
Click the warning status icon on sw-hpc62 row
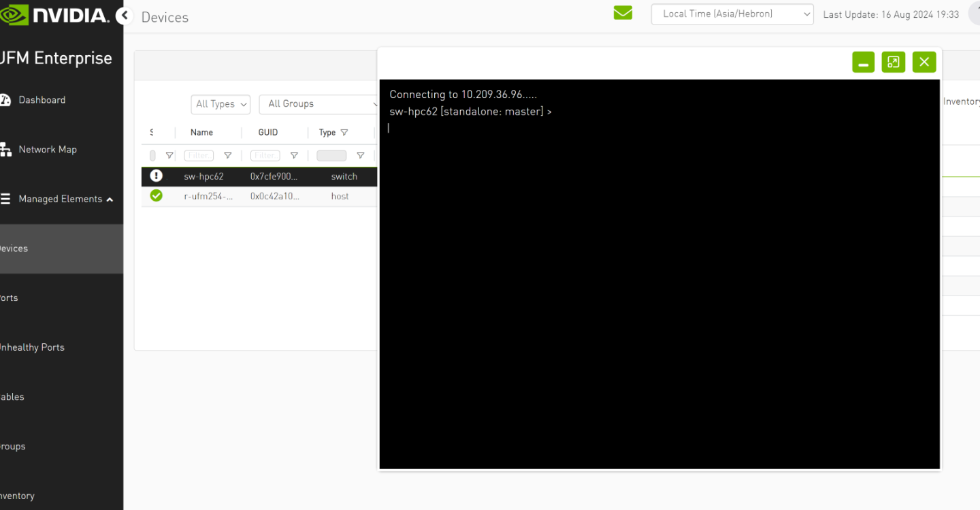(156, 175)
